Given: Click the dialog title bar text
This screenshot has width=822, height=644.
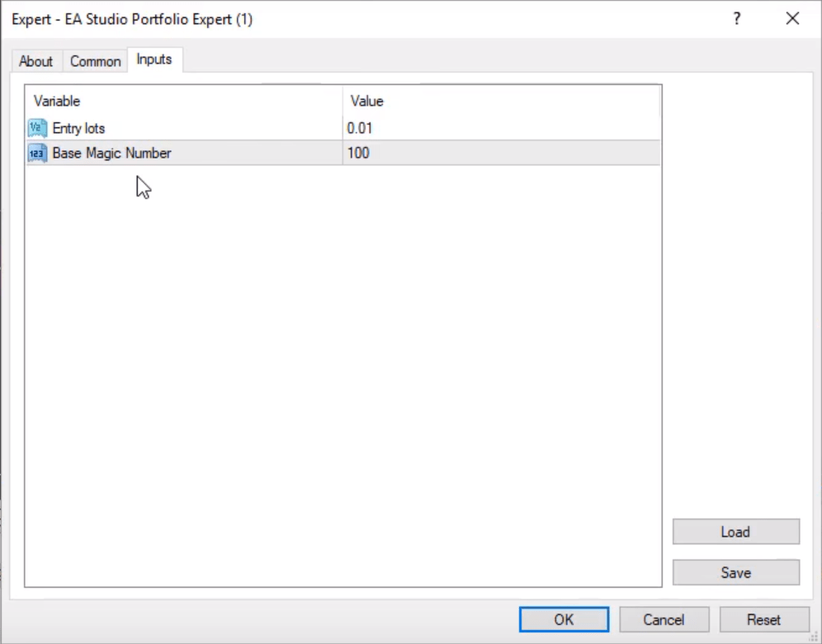Looking at the screenshot, I should coord(132,19).
